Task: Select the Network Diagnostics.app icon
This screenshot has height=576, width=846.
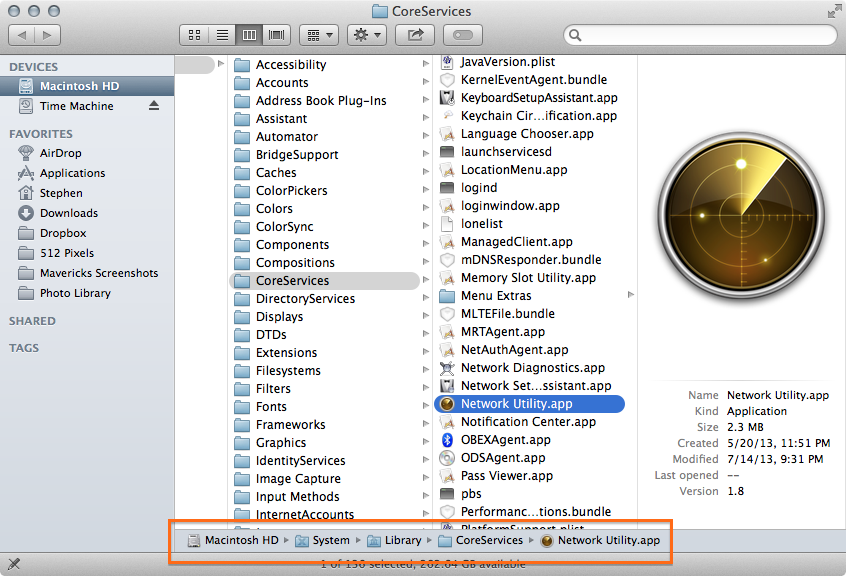Action: tap(447, 368)
